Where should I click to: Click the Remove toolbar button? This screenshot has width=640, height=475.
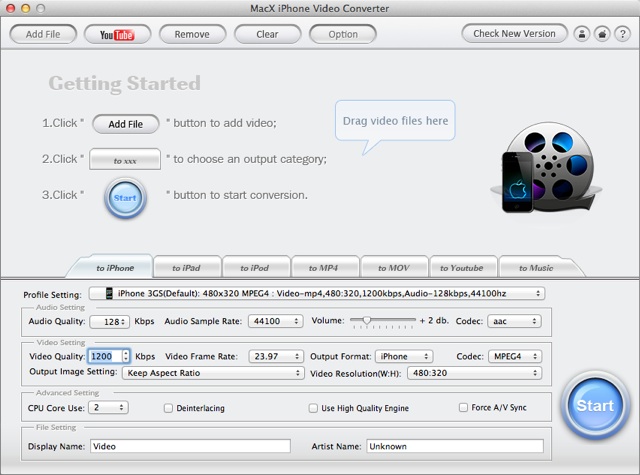pos(192,34)
